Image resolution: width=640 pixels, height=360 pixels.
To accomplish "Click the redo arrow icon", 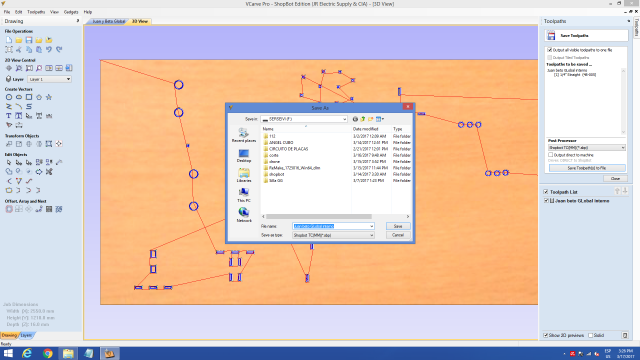I will (59, 49).
